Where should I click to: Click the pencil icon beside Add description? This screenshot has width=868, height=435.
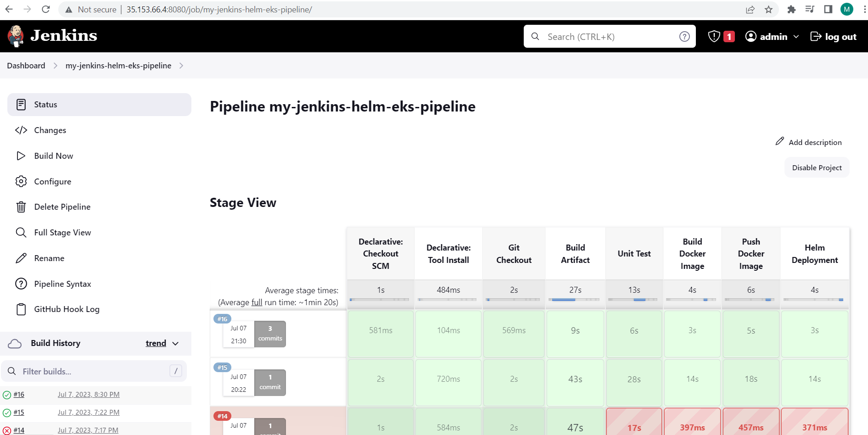(780, 141)
